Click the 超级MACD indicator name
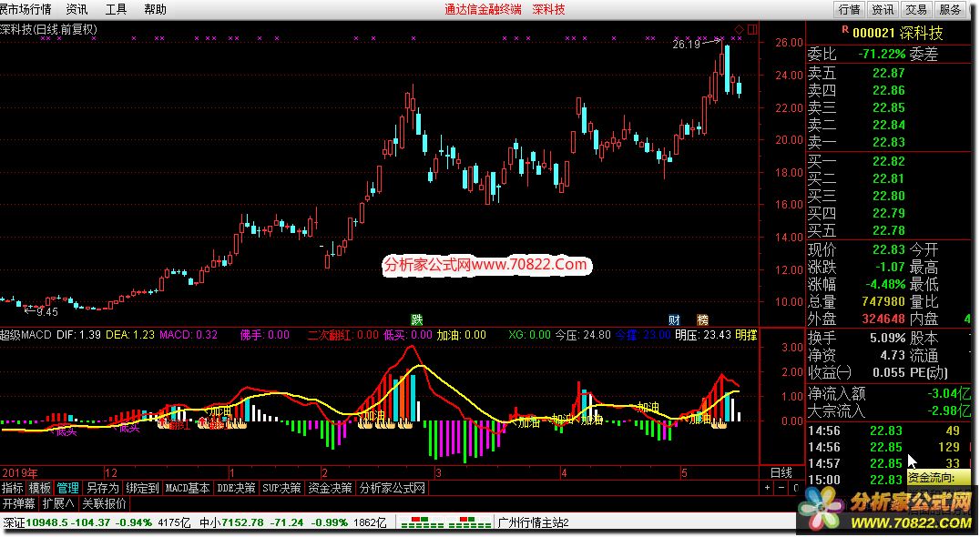Screen dimensions: 980x537 click(x=26, y=335)
